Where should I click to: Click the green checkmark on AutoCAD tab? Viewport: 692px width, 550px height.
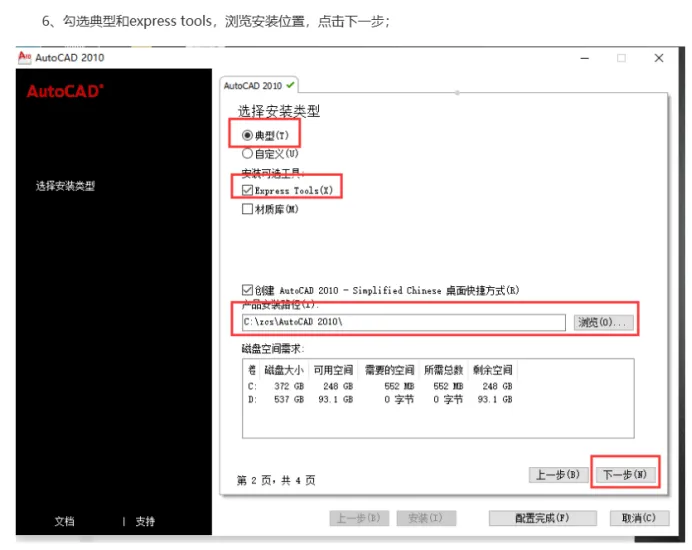pyautogui.click(x=290, y=85)
